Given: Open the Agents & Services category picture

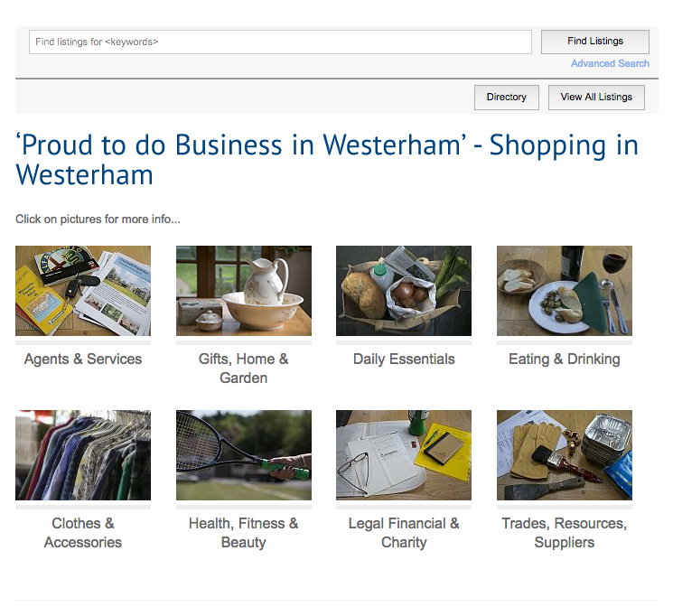Looking at the screenshot, I should click(x=83, y=291).
